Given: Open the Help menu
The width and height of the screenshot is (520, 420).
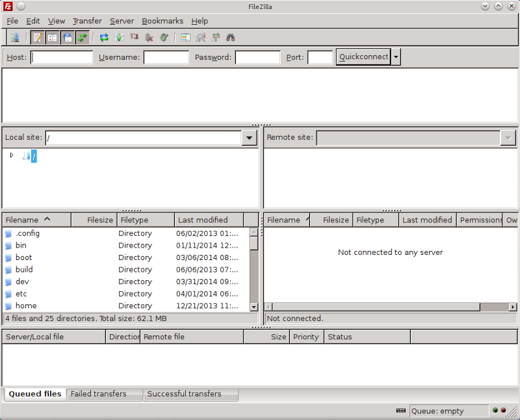Looking at the screenshot, I should pyautogui.click(x=200, y=21).
